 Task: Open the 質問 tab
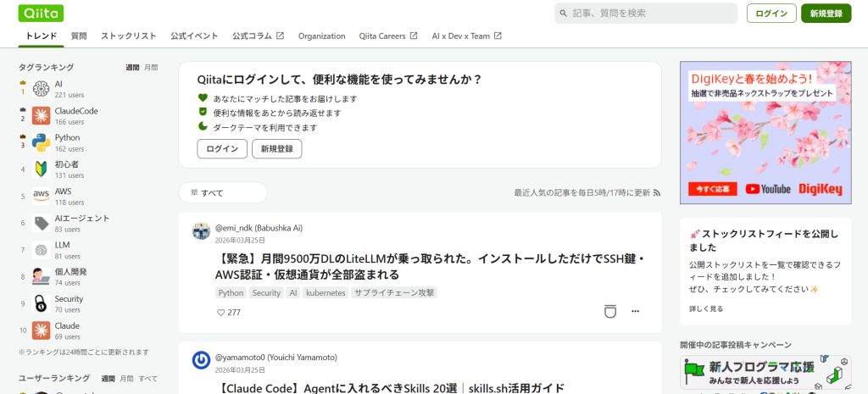click(79, 36)
